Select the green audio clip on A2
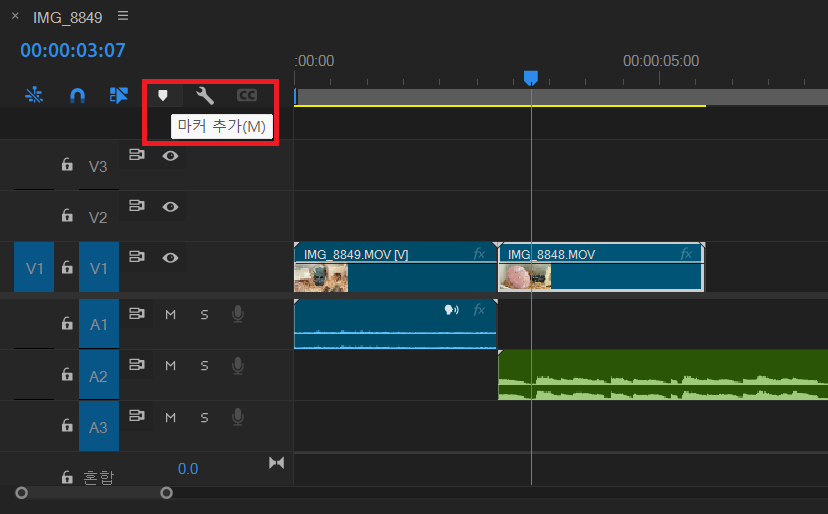The width and height of the screenshot is (828, 514). coord(663,375)
